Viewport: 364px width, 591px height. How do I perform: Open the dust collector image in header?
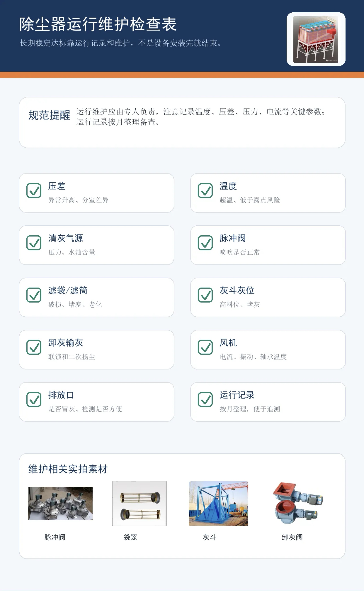(x=316, y=39)
